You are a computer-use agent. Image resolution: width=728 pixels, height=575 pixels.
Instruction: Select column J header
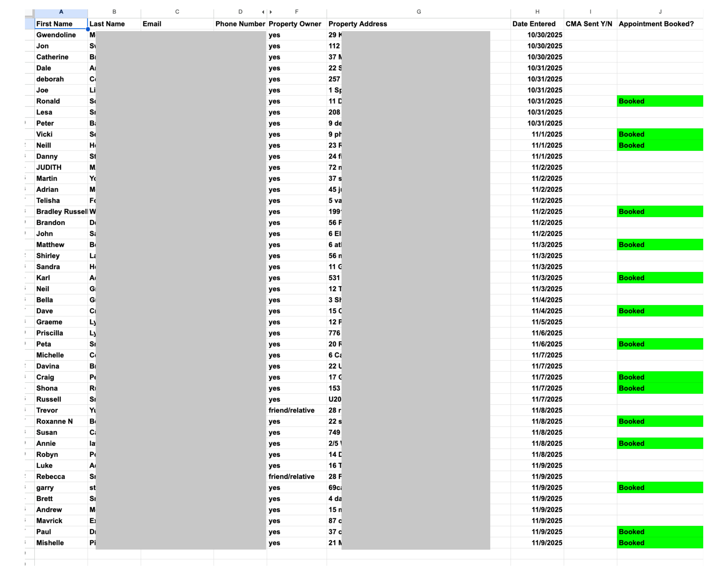pos(660,12)
